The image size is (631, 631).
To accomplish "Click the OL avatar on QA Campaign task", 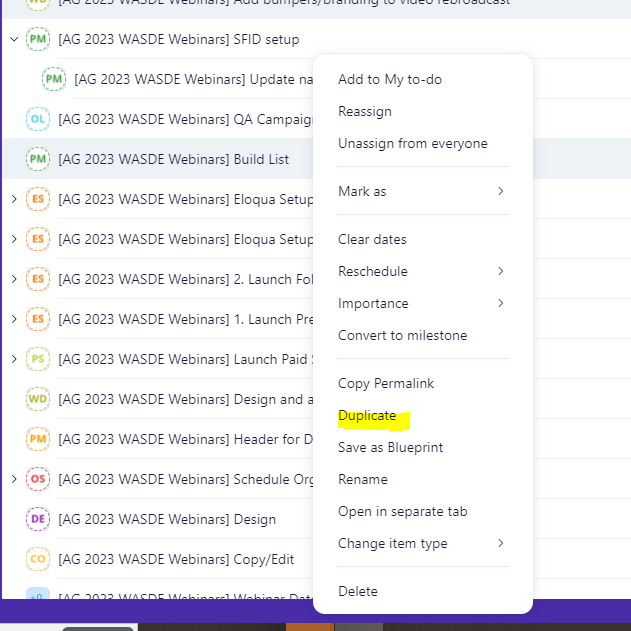I will (38, 120).
